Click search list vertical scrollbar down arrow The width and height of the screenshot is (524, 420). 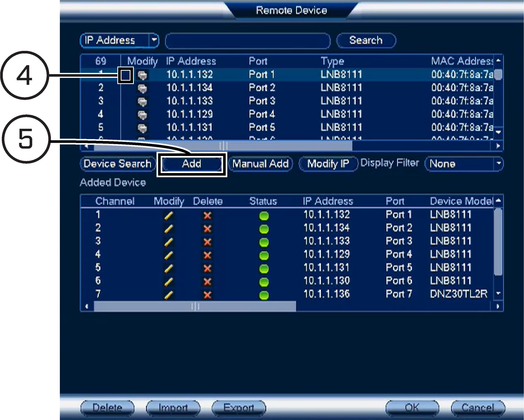[x=499, y=132]
